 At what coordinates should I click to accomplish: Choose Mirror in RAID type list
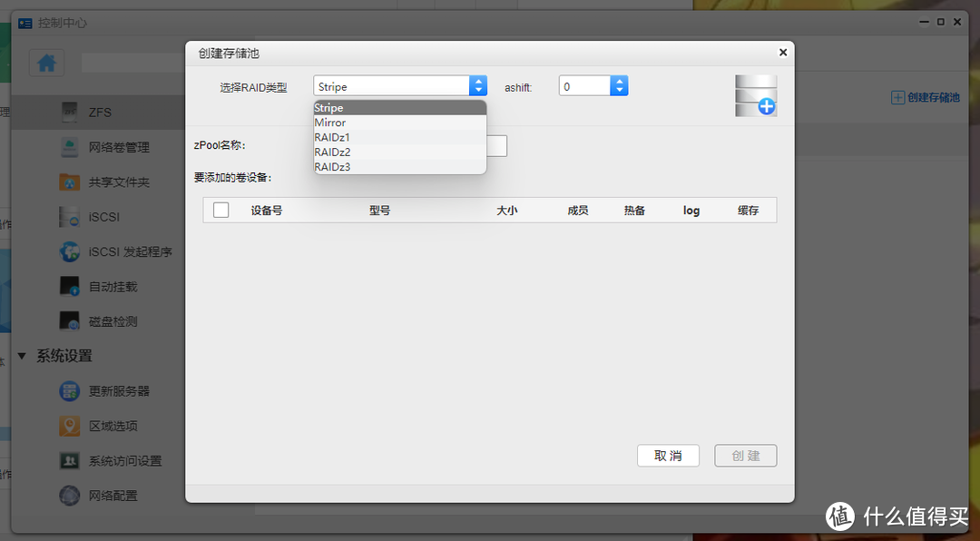click(x=400, y=123)
